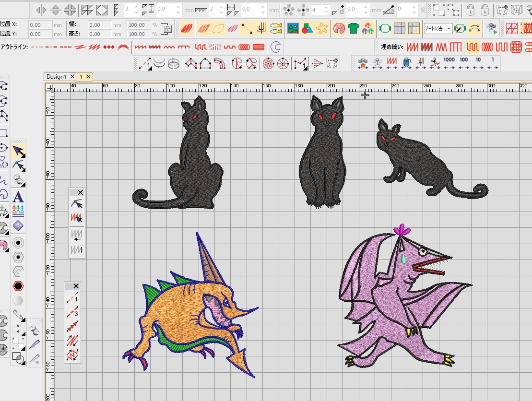The width and height of the screenshot is (532, 401).
Task: Travel by 1 stitch
Action: pyautogui.click(x=492, y=63)
